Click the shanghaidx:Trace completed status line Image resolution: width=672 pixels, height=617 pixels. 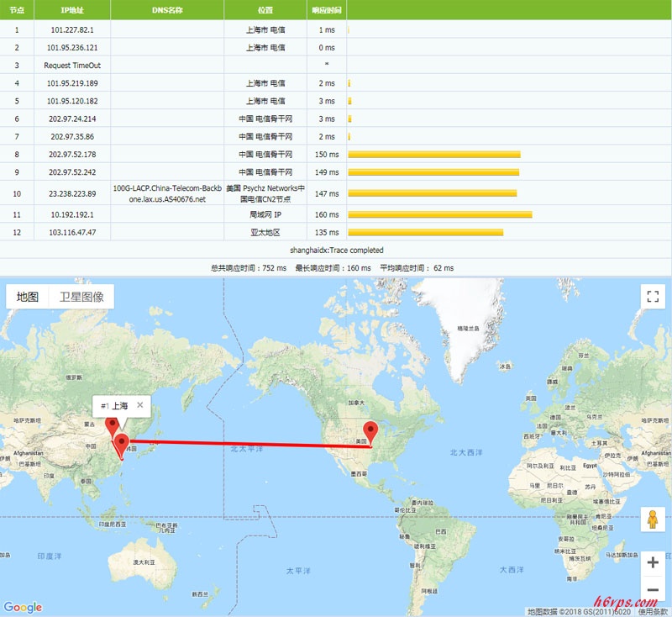click(x=337, y=250)
